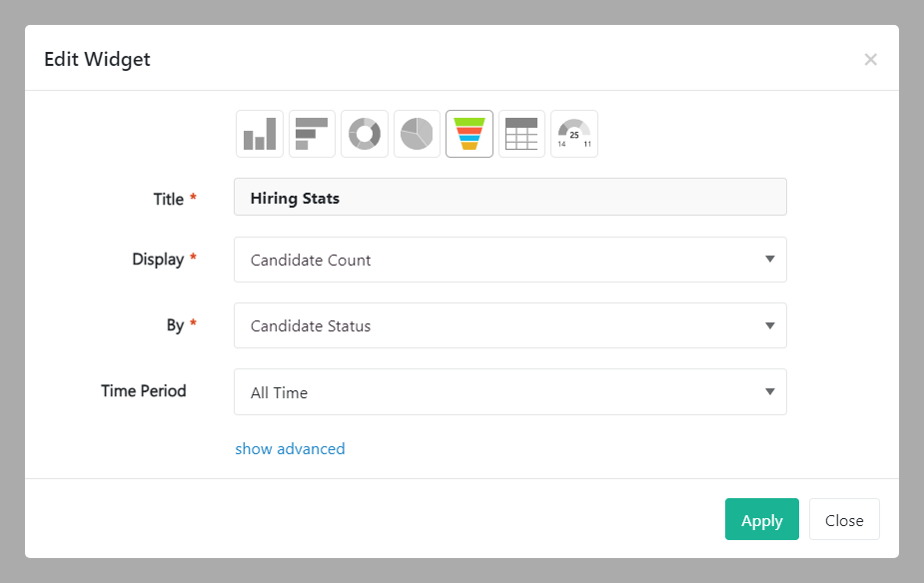Viewport: 924px width, 583px height.
Task: Switch to the table grid widget type
Action: (521, 134)
